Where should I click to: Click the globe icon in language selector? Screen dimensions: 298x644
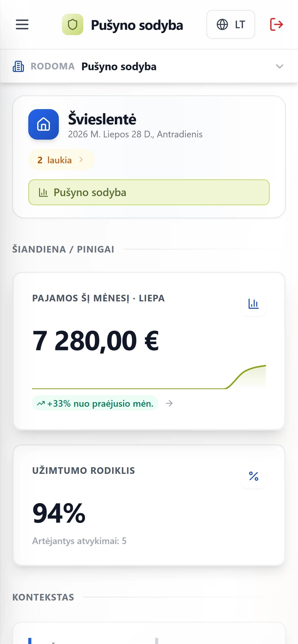click(222, 25)
